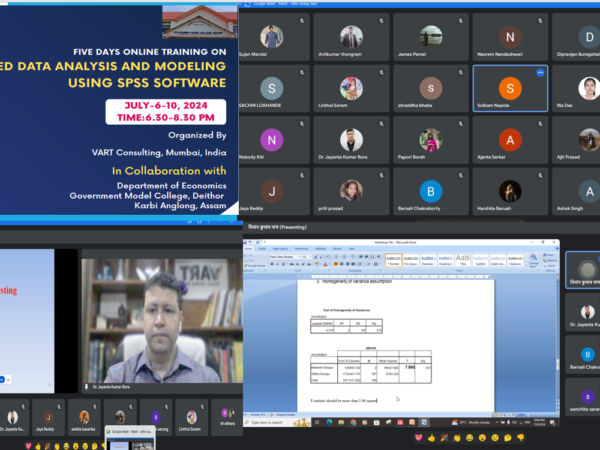Open Google Chrome on the shared taskbar

click(353, 422)
